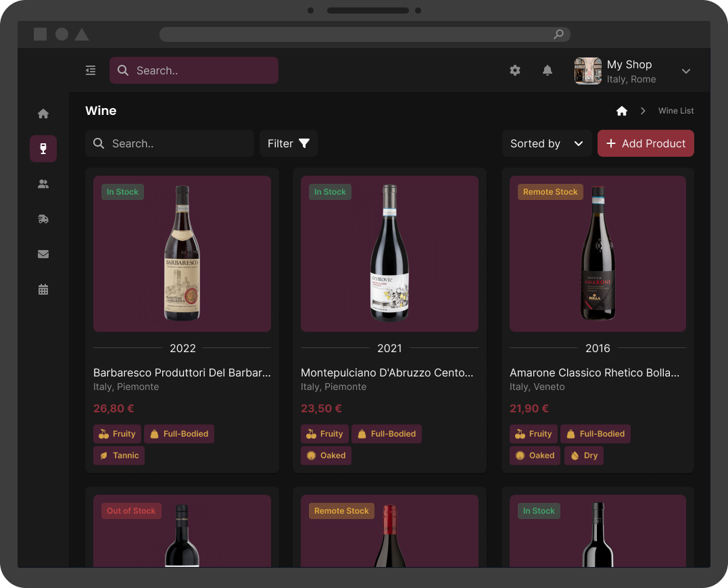This screenshot has height=588, width=728.
Task: Open settings gear in the header
Action: (x=515, y=70)
